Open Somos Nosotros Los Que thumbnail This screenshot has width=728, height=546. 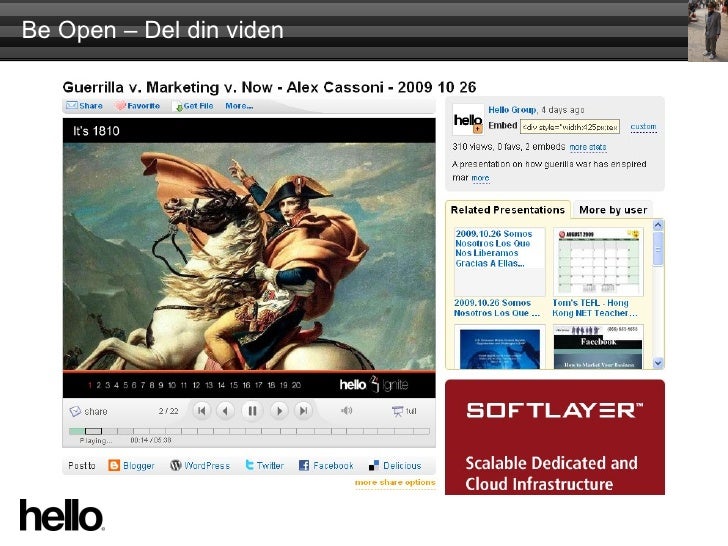pos(500,261)
